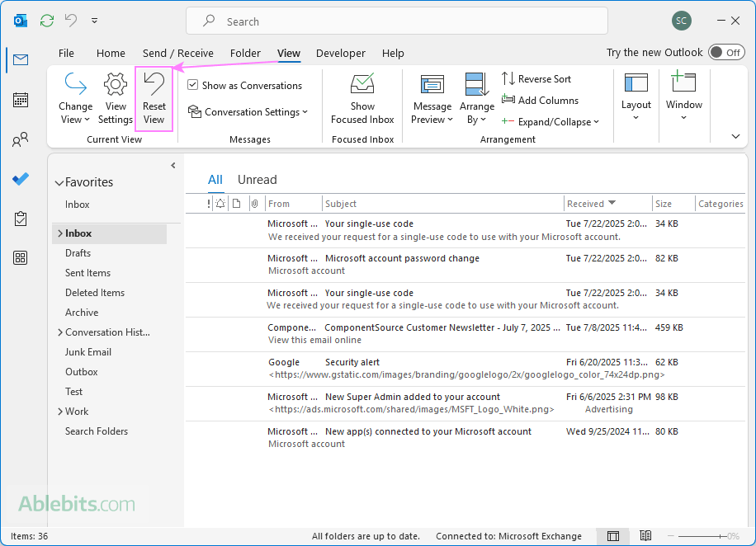Sort by the Reminder bell column icon
The width and height of the screenshot is (756, 546).
pos(220,204)
